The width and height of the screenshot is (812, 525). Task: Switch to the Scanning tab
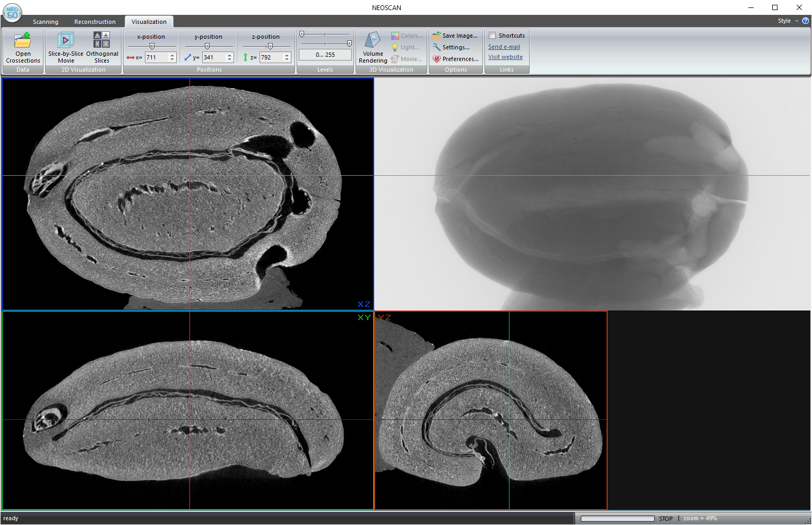46,22
